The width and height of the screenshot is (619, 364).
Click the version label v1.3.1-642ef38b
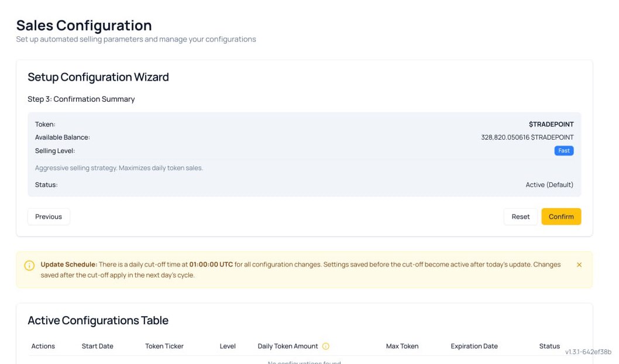[x=588, y=352]
